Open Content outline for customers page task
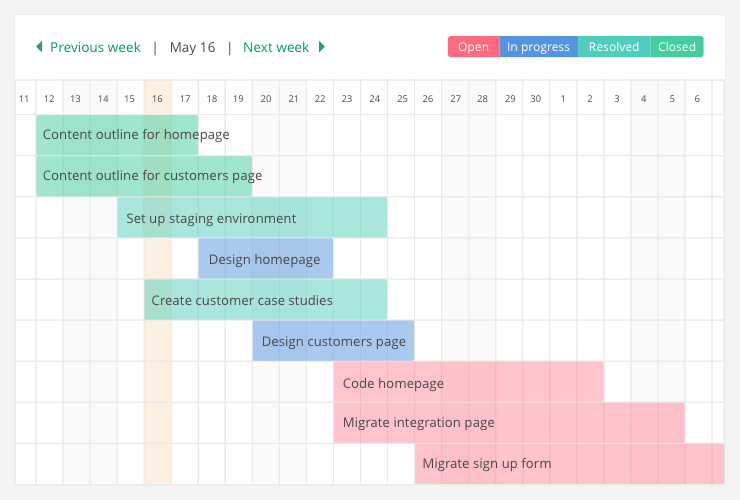 click(144, 176)
